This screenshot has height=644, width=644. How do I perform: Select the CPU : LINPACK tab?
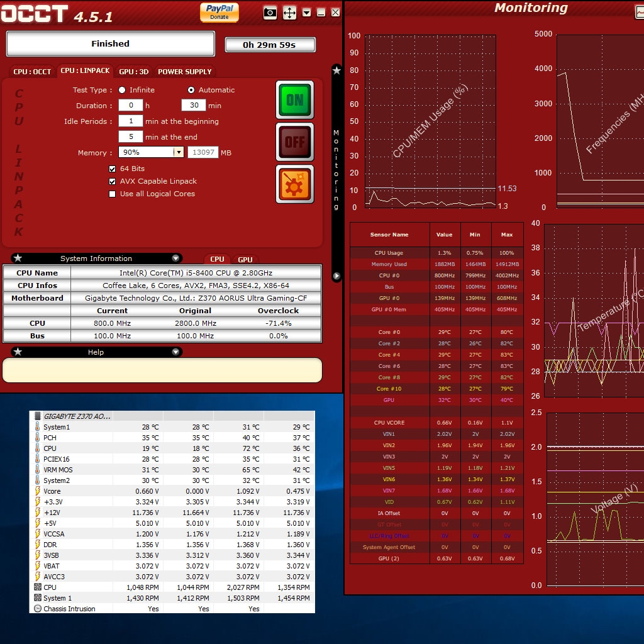(85, 70)
